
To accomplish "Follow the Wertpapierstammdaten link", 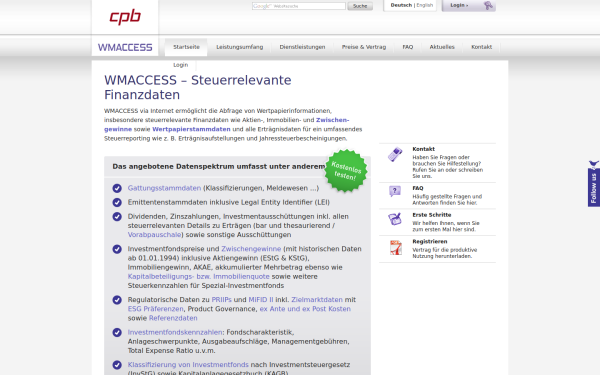I will coord(191,129).
